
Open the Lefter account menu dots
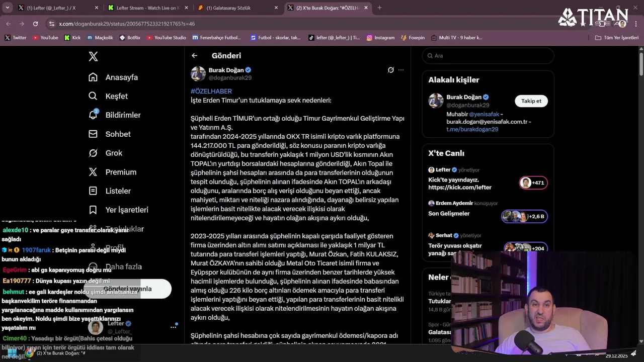pos(173,327)
